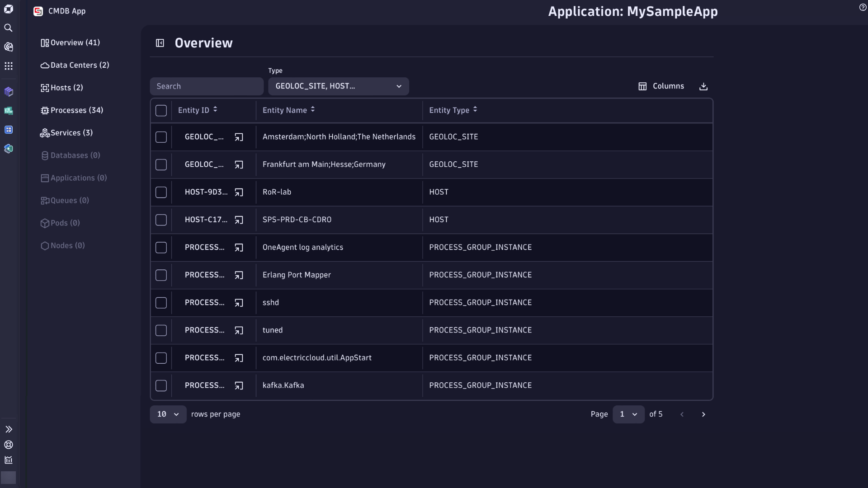The height and width of the screenshot is (488, 868).
Task: Open the page number dropdown
Action: [x=628, y=414]
